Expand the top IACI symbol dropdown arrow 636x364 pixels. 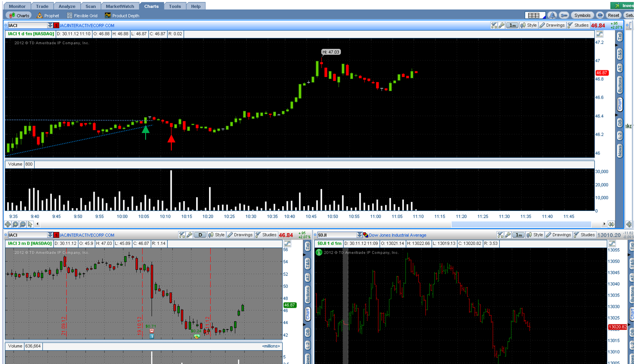click(50, 26)
